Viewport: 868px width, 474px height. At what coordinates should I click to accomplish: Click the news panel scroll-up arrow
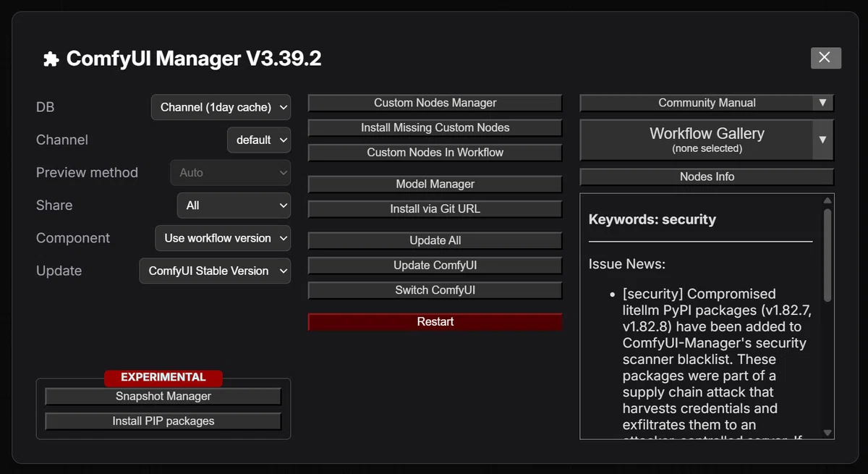[x=827, y=200]
